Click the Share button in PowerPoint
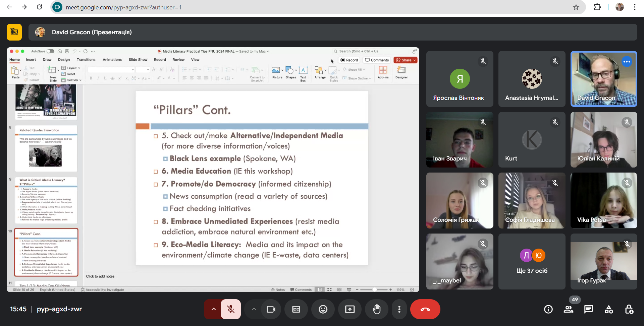Screen dimensions: 644x326 click(406, 60)
